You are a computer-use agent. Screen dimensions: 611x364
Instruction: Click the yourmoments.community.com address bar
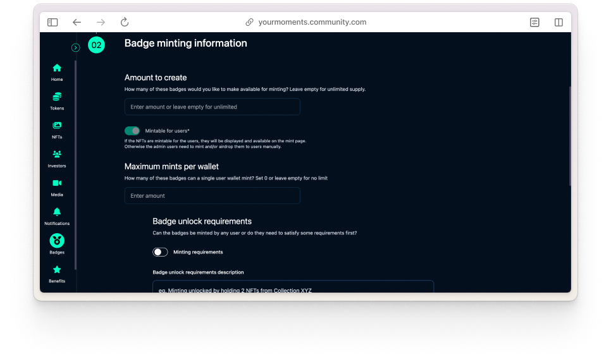(x=305, y=22)
